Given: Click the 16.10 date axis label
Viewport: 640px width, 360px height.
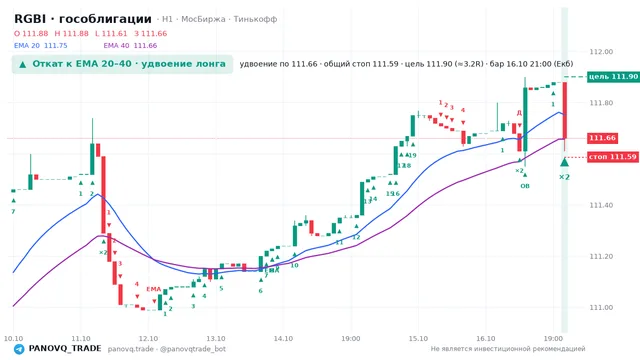Looking at the screenshot, I should [x=485, y=339].
